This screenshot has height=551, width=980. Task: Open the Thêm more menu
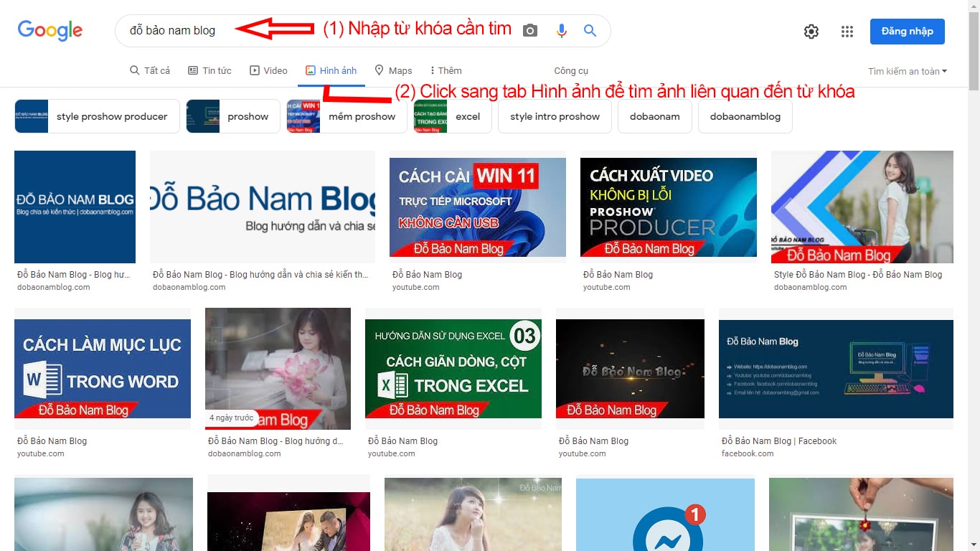pyautogui.click(x=446, y=70)
